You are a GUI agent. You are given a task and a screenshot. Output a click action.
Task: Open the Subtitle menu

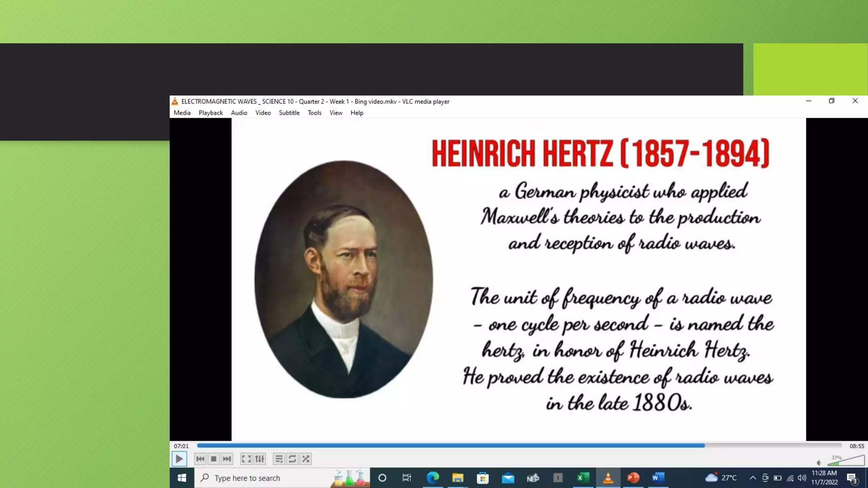click(x=289, y=113)
